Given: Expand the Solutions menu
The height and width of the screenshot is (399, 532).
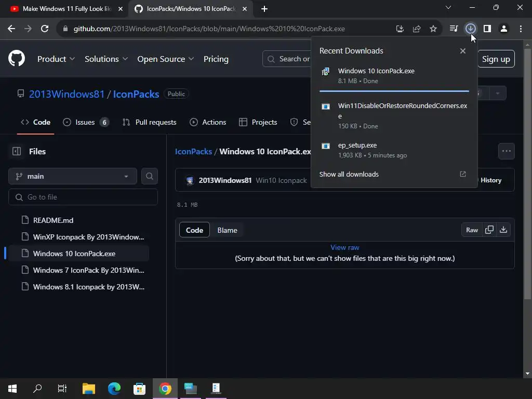Looking at the screenshot, I should click(106, 59).
